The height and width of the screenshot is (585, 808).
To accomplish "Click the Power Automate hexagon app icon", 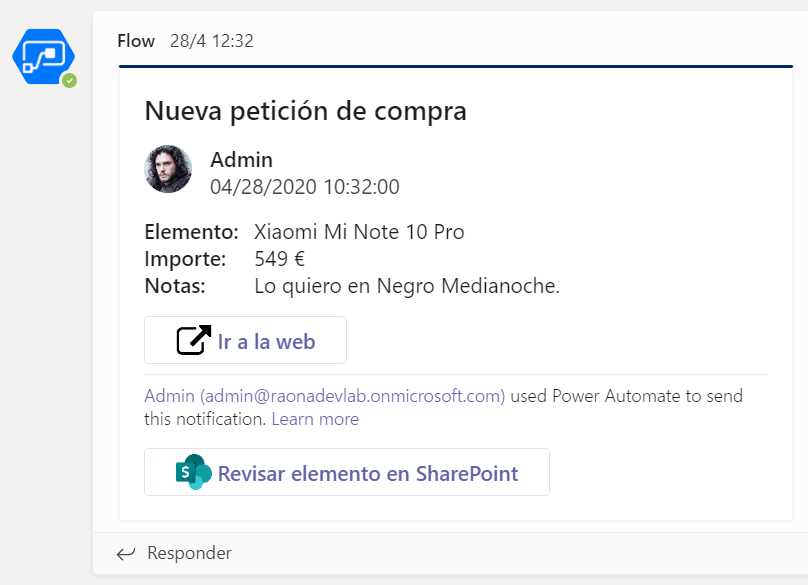I will click(x=42, y=56).
